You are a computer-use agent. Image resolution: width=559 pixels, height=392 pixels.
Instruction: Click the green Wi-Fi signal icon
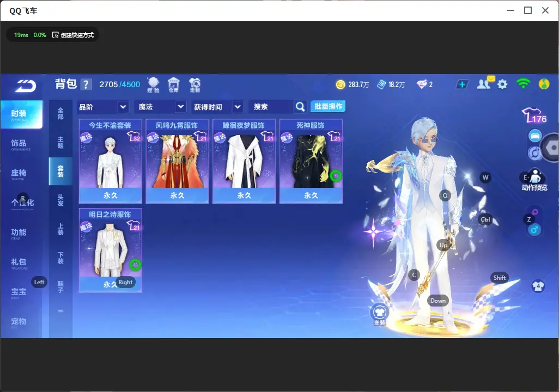coord(523,83)
